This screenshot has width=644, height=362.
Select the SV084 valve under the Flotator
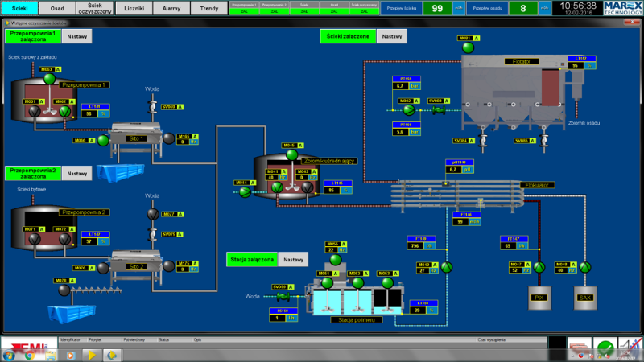click(x=483, y=141)
